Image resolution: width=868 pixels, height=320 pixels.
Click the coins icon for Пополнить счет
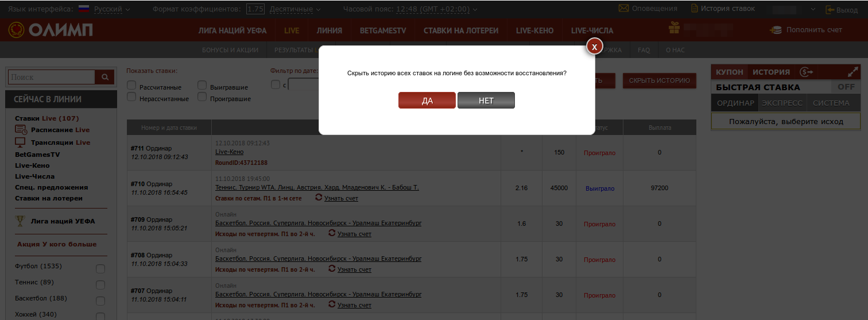(776, 30)
